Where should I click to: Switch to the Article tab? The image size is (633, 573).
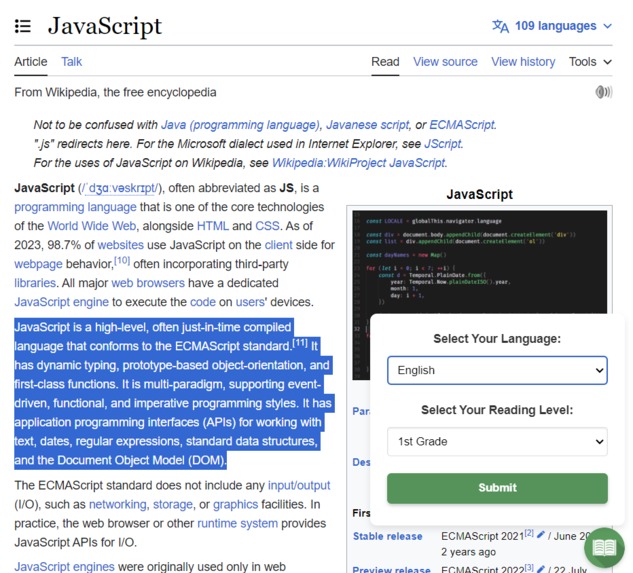tap(31, 62)
